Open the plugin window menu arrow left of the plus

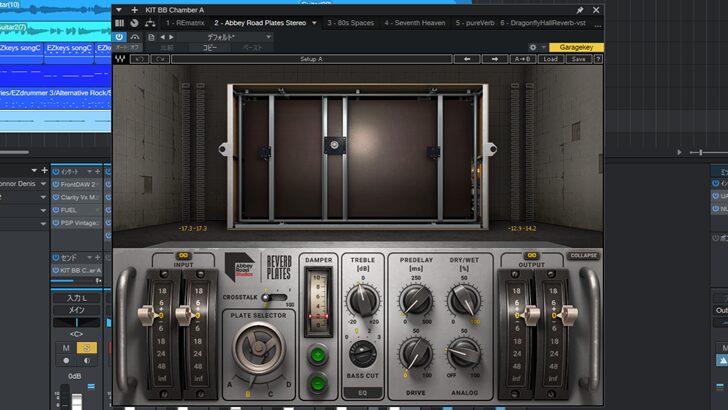pos(119,10)
